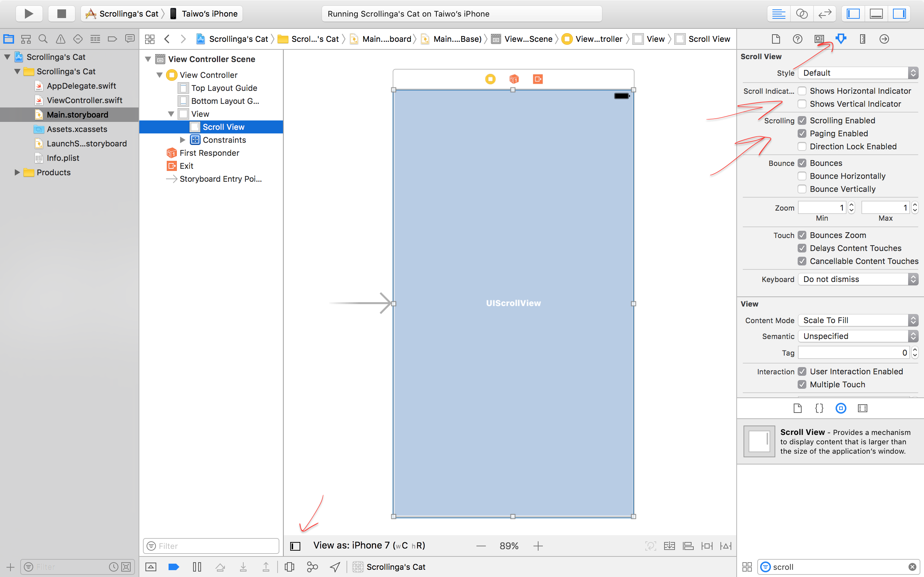Select Scroll View in the jump bar
Viewport: 924px width, 577px height.
point(709,39)
